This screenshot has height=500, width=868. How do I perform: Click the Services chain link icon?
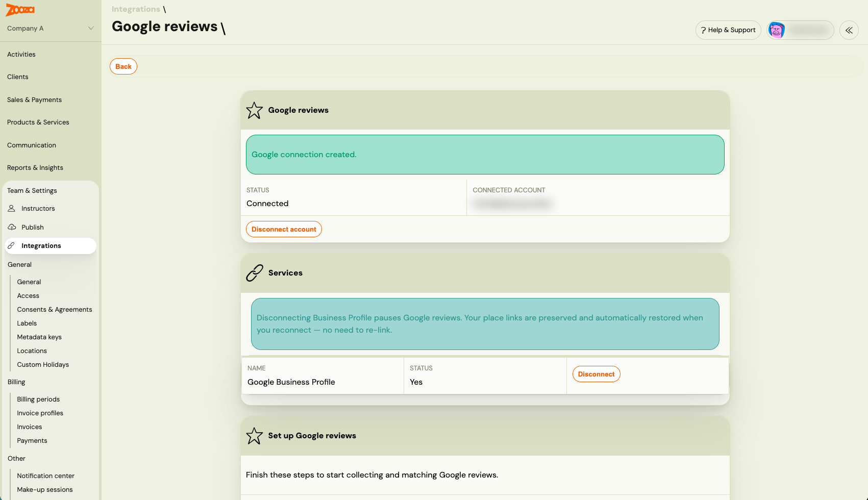(254, 273)
